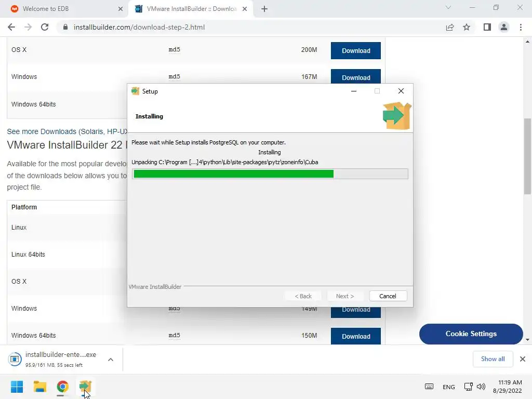Click the md5 link in Windows 64bits 150M row
Screen dimensions: 532x399
click(175, 335)
